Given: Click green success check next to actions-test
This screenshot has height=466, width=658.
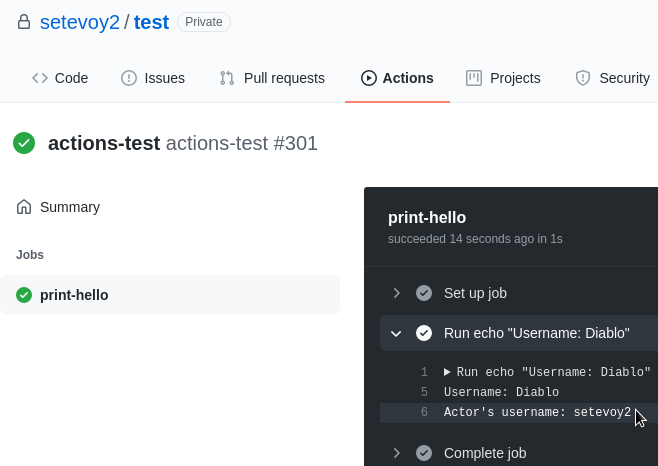Looking at the screenshot, I should (24, 143).
